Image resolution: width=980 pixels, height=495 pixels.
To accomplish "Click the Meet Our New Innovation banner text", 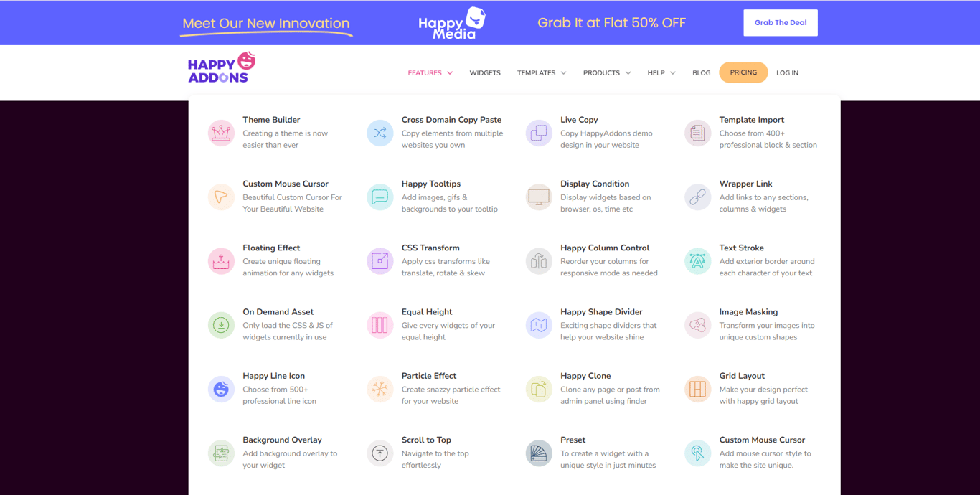I will [x=266, y=23].
